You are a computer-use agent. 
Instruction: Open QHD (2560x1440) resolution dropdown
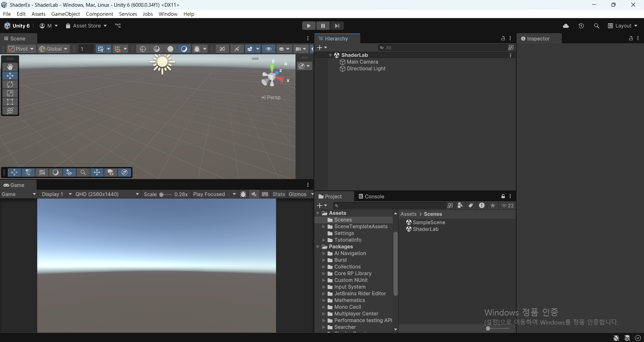[x=107, y=194]
